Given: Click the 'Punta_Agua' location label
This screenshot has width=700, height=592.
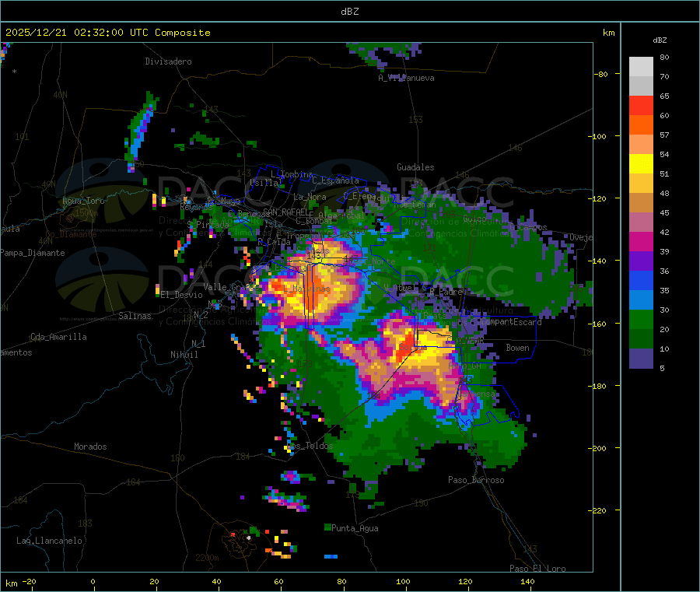Looking at the screenshot, I should 355,528.
